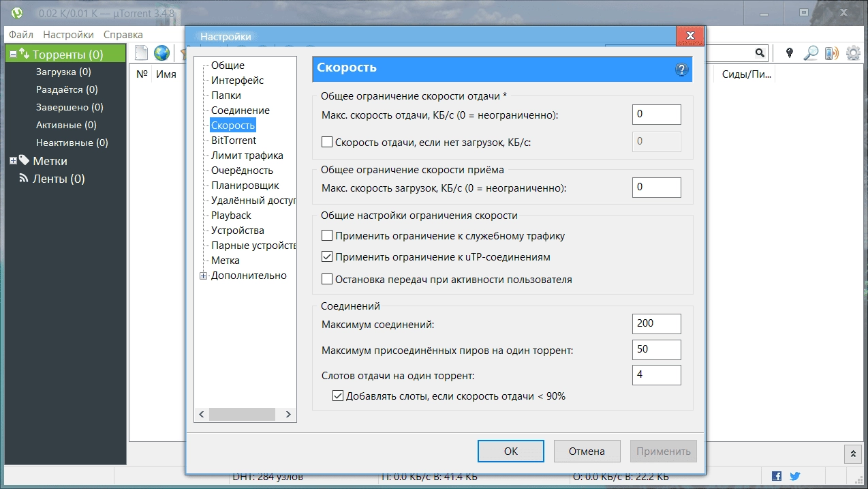Expand the Дополнительно settings tree node
This screenshot has width=868, height=489.
[203, 275]
